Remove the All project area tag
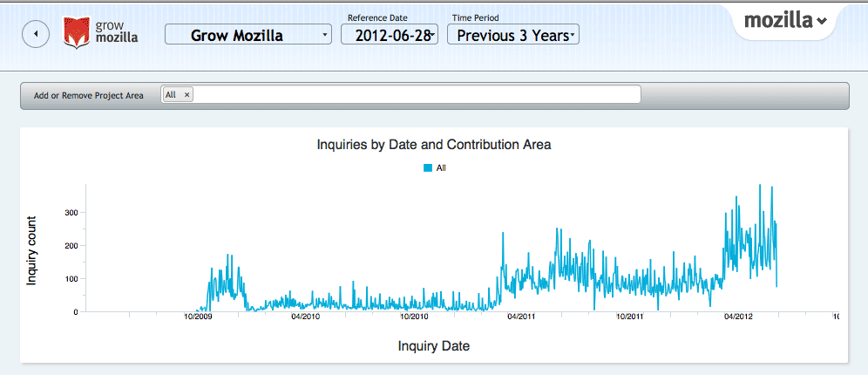Viewport: 868px width, 375px height. coord(186,95)
